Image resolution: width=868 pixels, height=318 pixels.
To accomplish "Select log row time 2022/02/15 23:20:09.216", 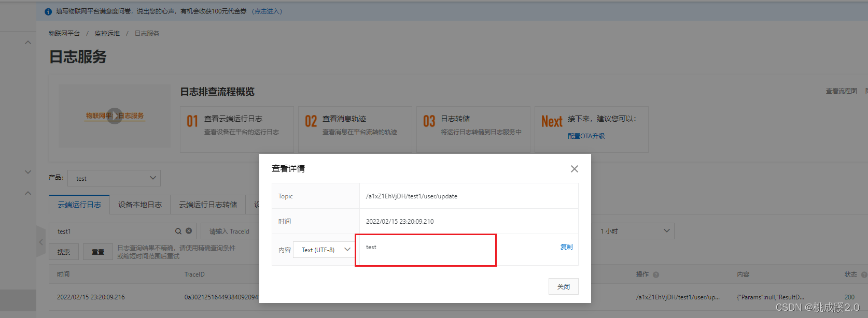I will tap(91, 297).
